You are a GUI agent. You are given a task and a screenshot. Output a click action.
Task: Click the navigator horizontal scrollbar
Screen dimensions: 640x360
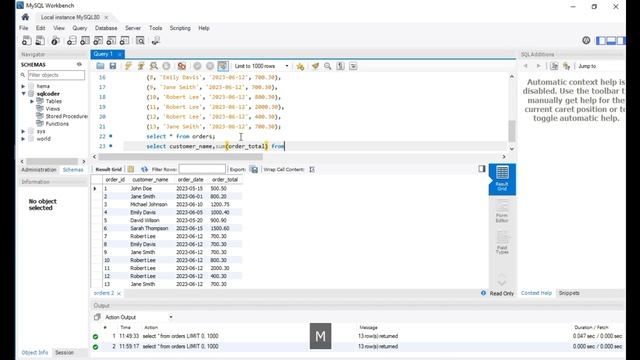point(52,161)
